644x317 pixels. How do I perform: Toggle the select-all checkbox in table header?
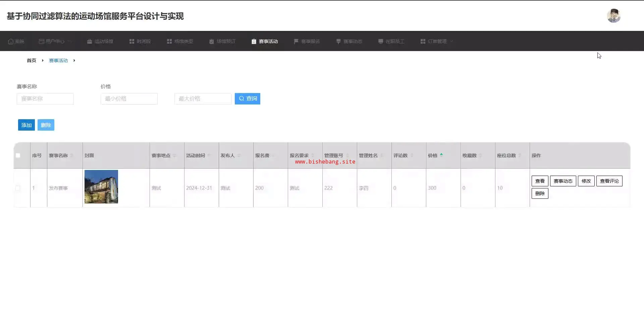tap(18, 155)
